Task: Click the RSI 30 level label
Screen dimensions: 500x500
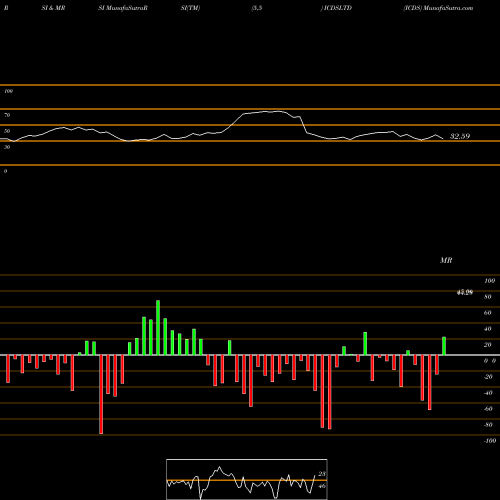Action: click(x=7, y=147)
